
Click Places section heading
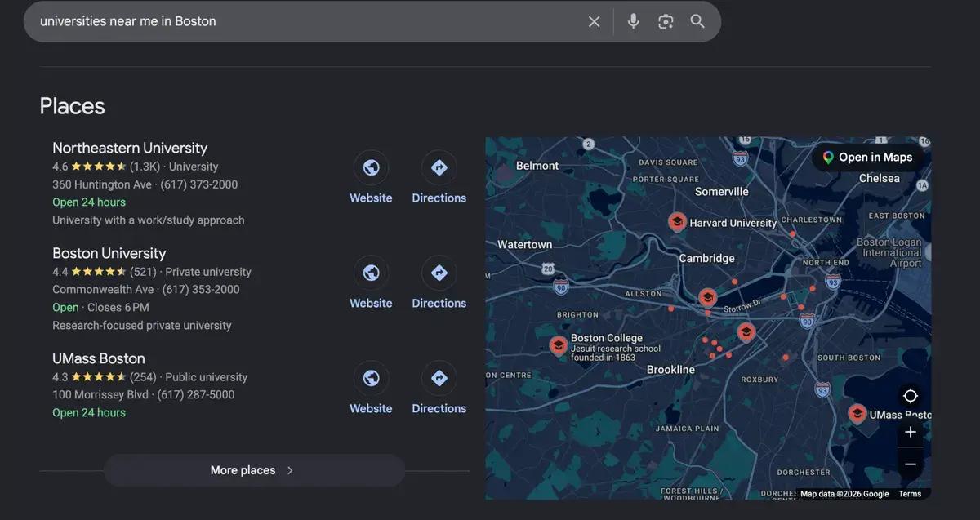pyautogui.click(x=73, y=106)
